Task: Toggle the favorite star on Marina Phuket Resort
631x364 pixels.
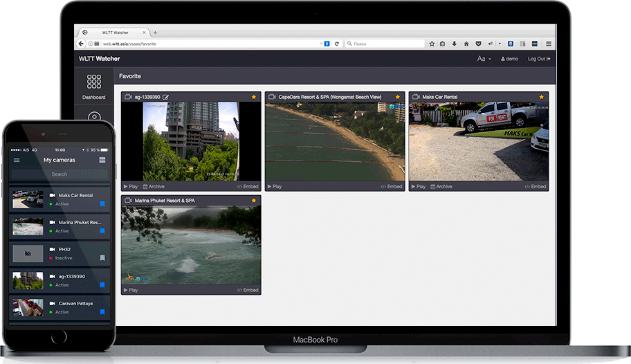Action: point(254,201)
